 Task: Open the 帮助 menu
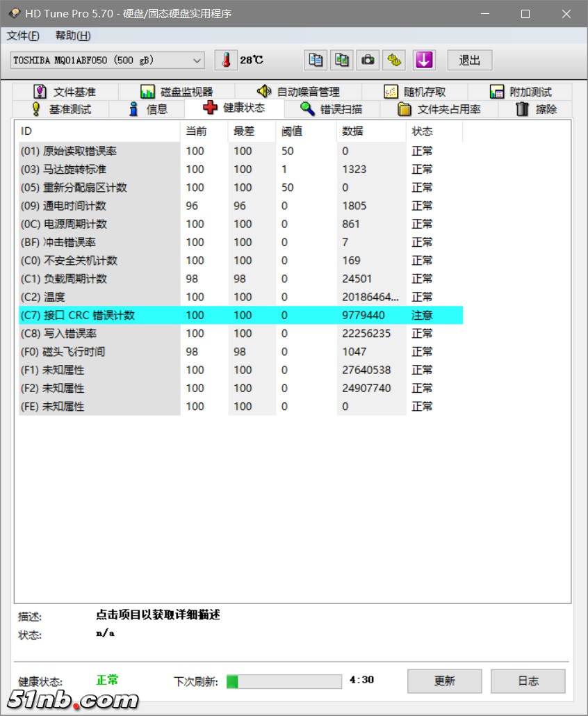72,35
